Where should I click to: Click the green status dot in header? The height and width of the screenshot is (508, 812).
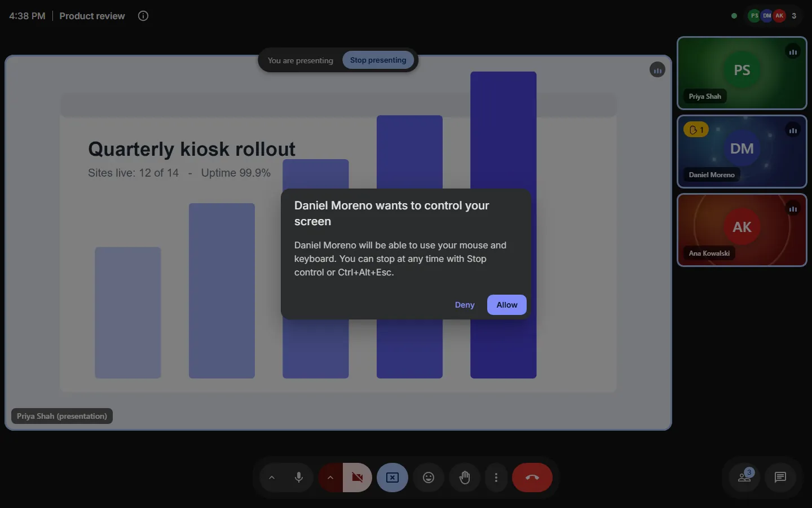click(734, 16)
